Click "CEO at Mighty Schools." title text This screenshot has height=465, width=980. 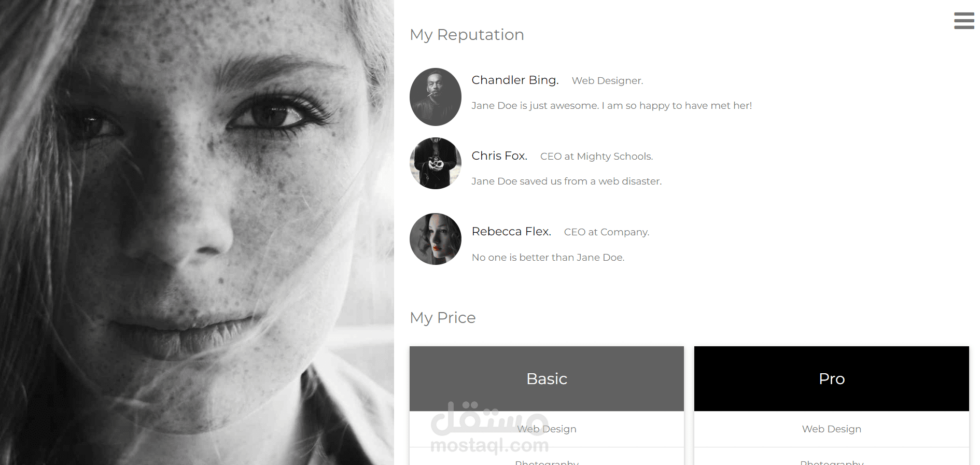[596, 157]
